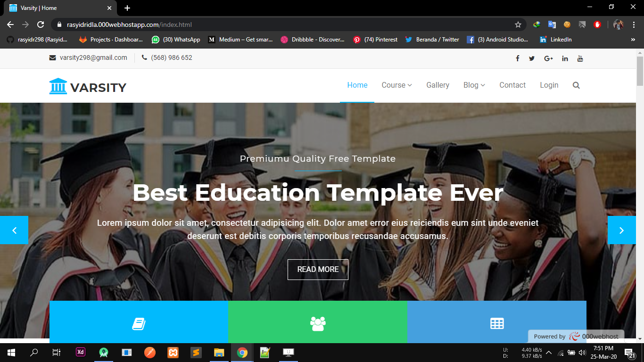
Task: Open the Contact navigation item
Action: [x=512, y=85]
